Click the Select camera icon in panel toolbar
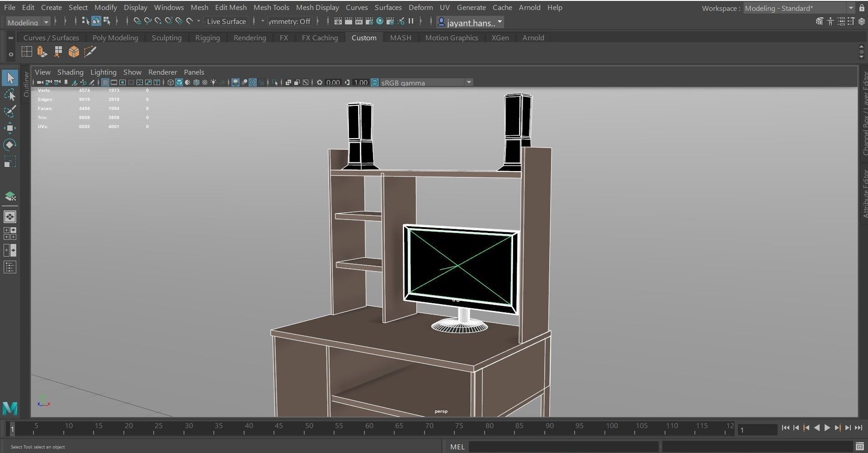This screenshot has height=453, width=868. point(40,82)
